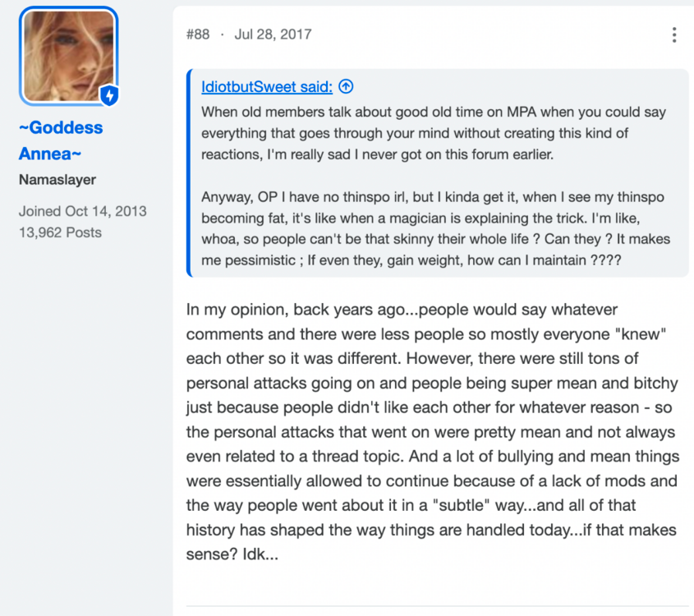Jump to quoted post via up-arrow icon
Viewport: 694px width, 616px height.
coord(346,87)
